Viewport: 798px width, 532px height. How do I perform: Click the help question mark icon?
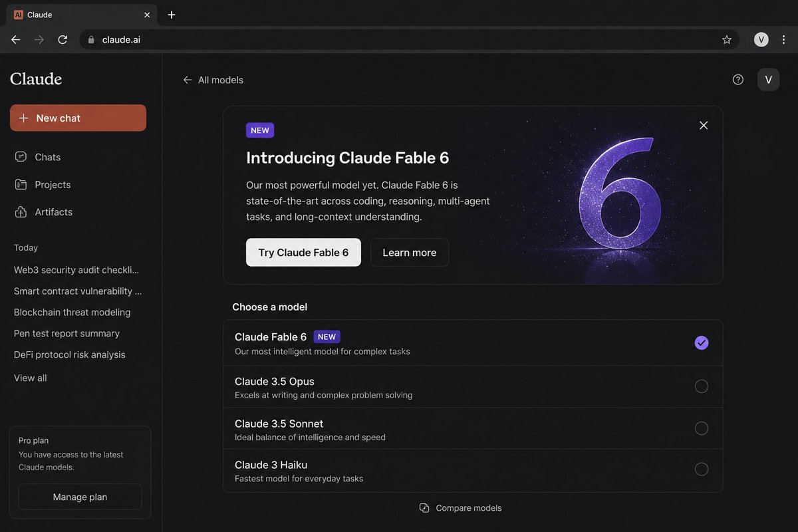(738, 80)
